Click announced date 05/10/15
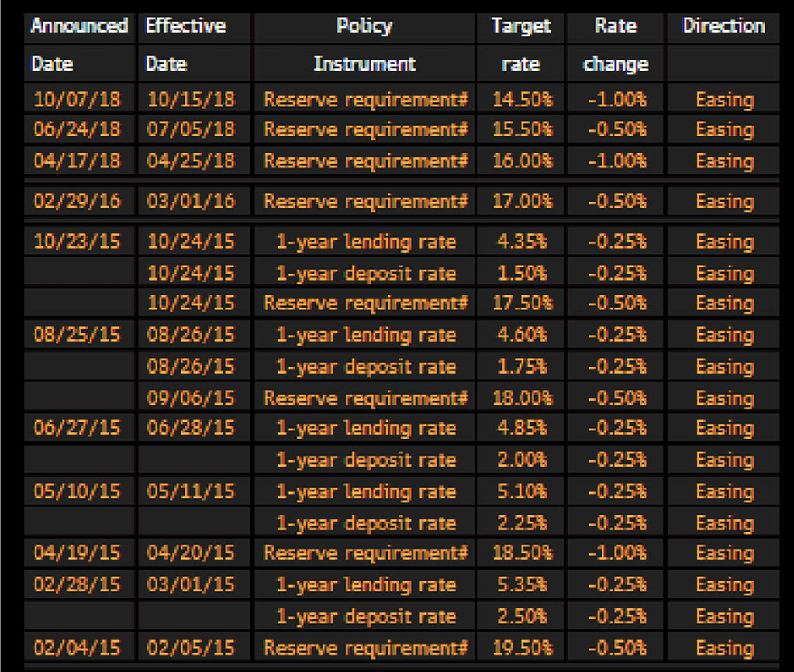Screen dimensions: 794x672 (78, 492)
